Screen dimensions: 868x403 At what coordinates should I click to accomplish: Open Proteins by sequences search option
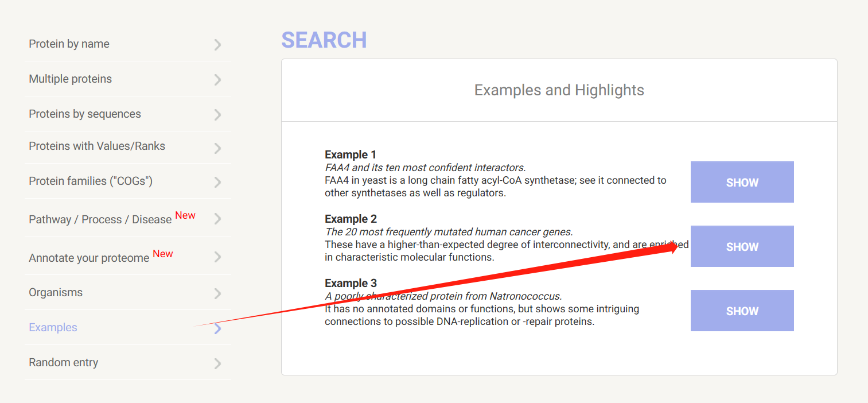point(85,114)
